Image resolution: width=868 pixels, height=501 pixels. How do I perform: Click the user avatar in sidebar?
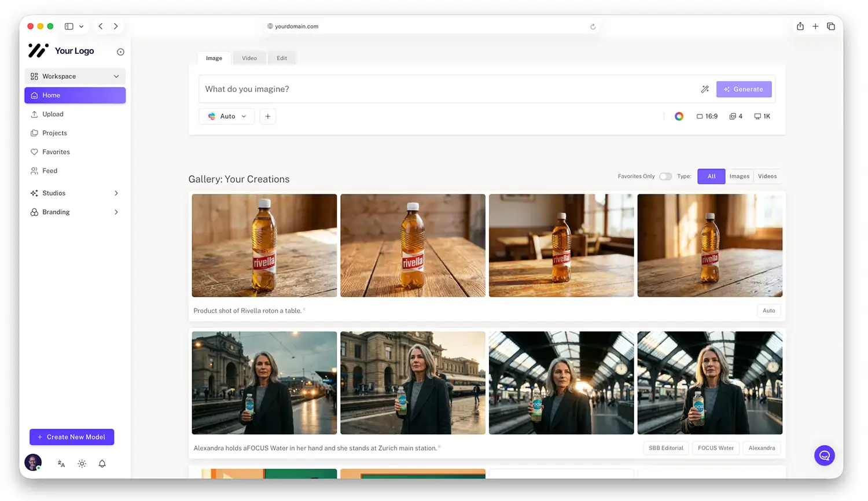click(x=33, y=463)
